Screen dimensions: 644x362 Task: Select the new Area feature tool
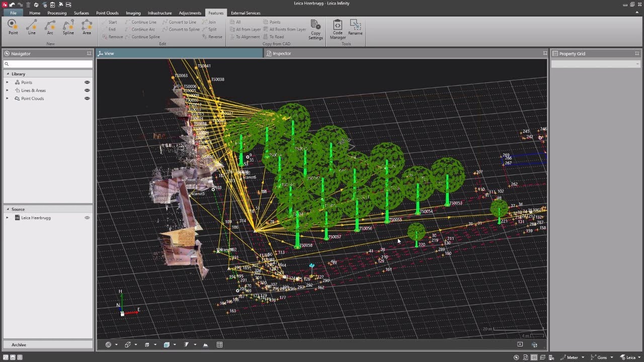coord(87,27)
